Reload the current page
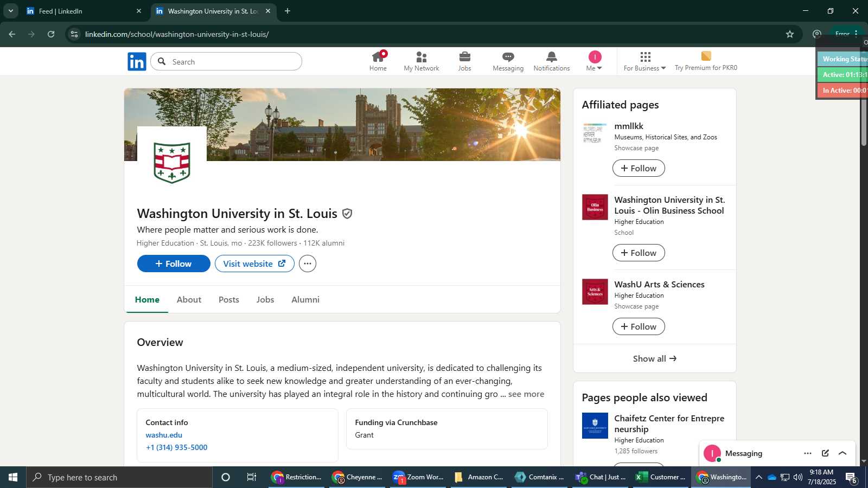Screen dimensions: 868x488 51,34
